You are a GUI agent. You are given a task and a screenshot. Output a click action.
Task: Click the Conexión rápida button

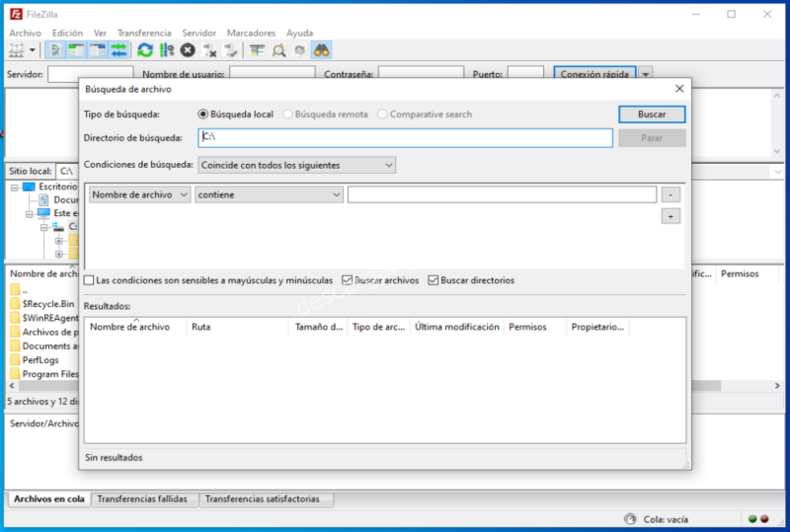[594, 74]
